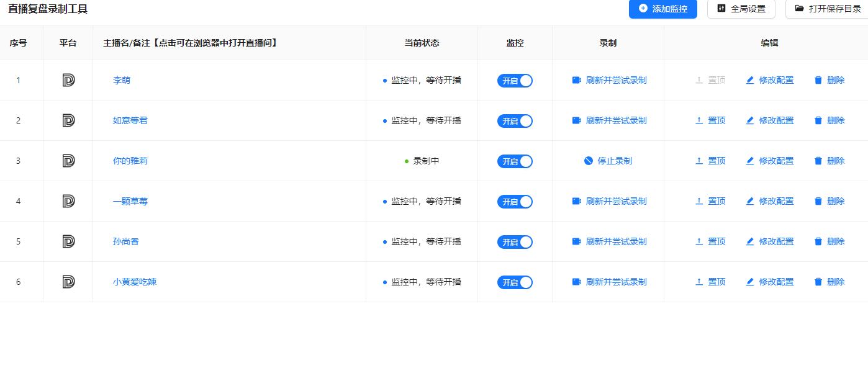Open 如意等君's live room link
868x368 pixels.
130,120
